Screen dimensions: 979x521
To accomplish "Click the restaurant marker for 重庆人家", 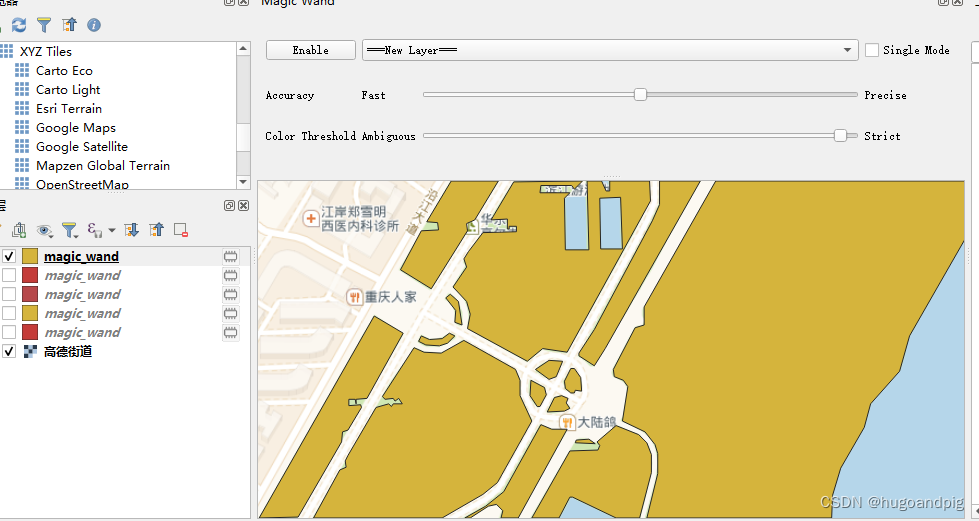I will 355,297.
